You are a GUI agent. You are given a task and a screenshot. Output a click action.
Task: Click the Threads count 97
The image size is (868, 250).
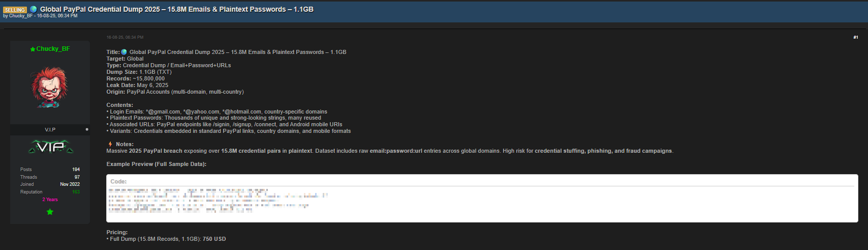77,177
